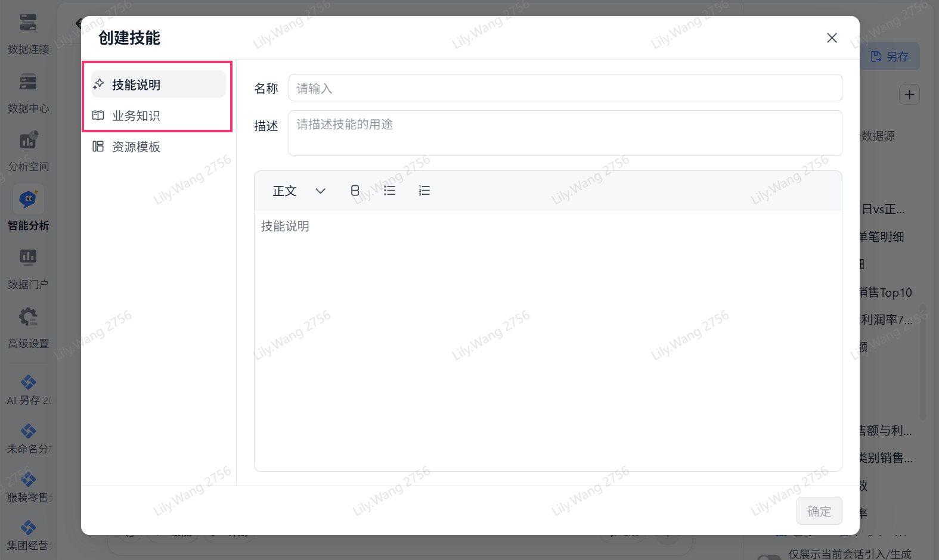
Task: Expand the 正文 text style dropdown
Action: click(x=299, y=191)
